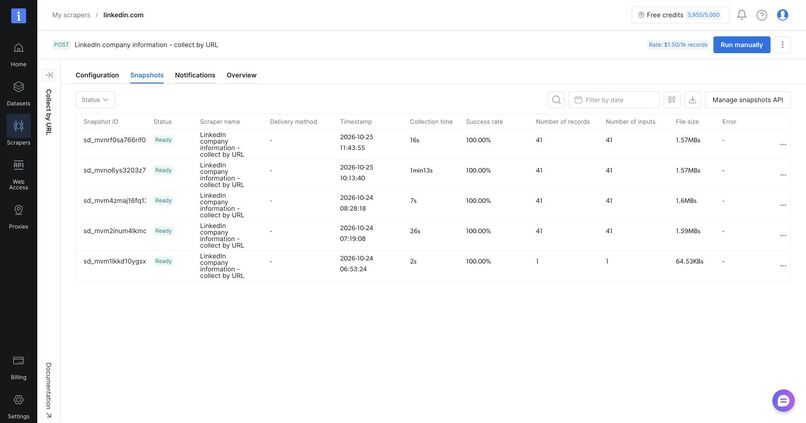The width and height of the screenshot is (806, 423).
Task: Click the collection time 1min13s
Action: point(421,170)
